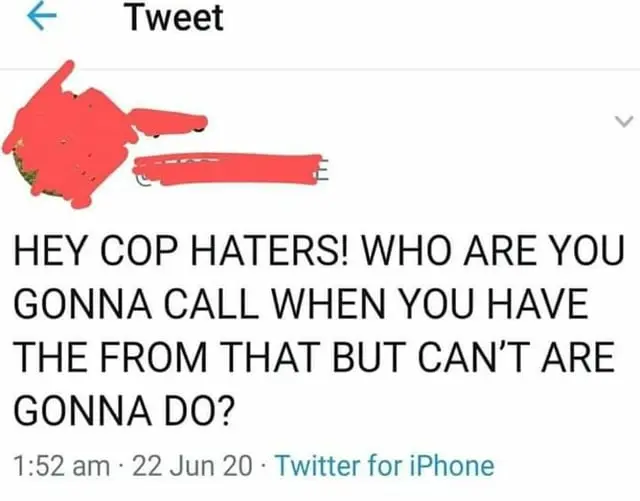This screenshot has width=640, height=501.
Task: Tap the Tweet header title
Action: click(176, 18)
